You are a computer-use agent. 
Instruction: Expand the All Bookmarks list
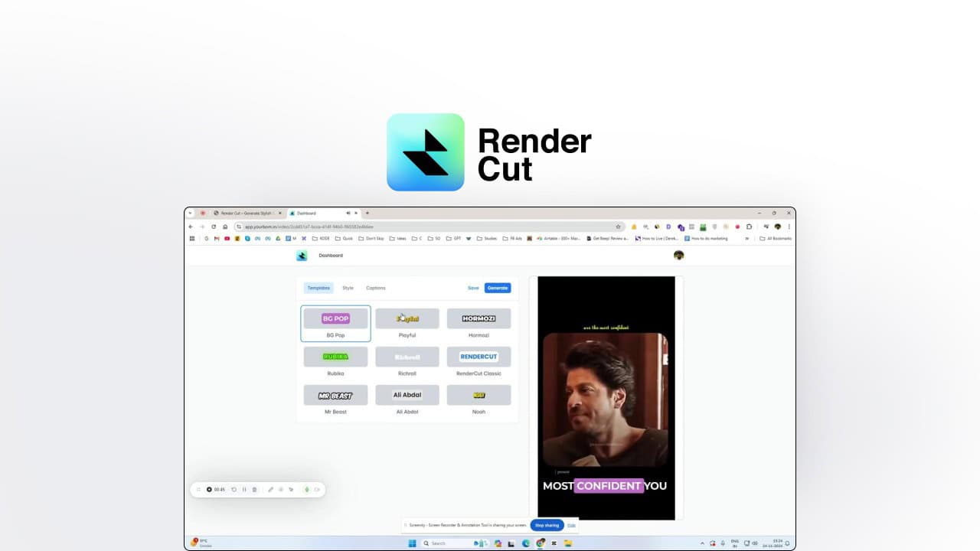pos(777,238)
